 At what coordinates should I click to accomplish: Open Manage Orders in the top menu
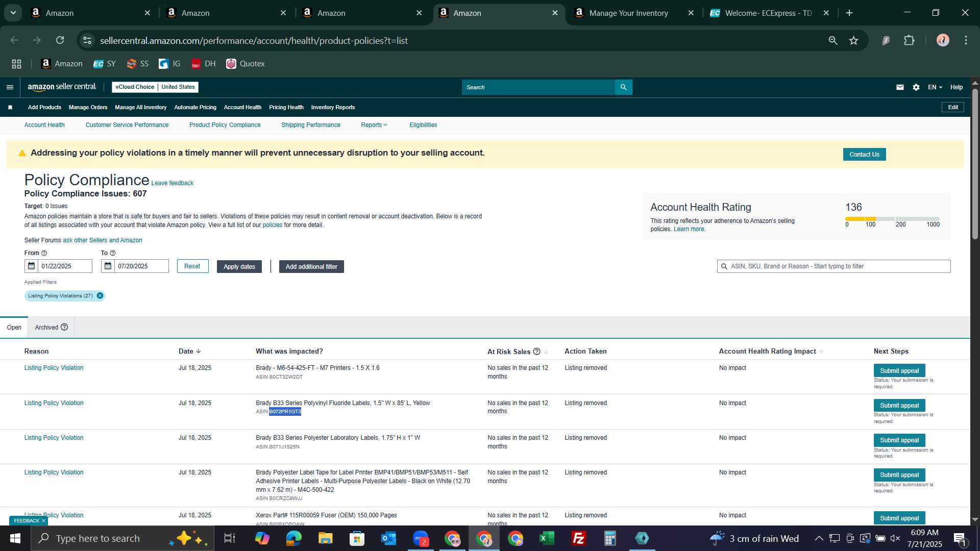pos(88,108)
